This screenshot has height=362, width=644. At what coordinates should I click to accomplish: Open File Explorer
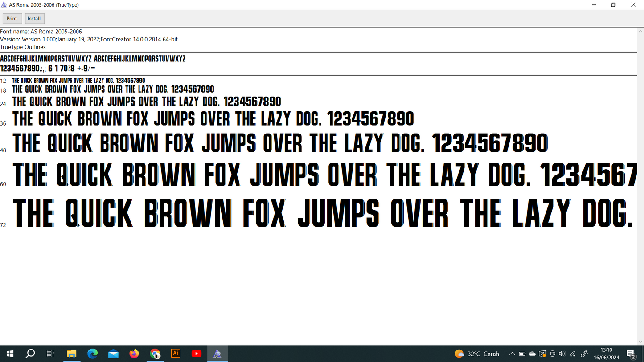72,353
